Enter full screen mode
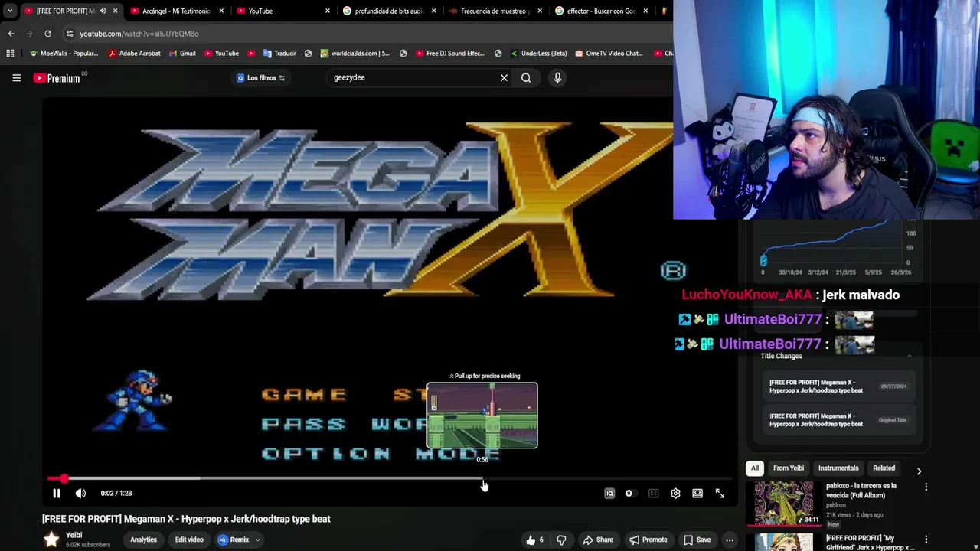The width and height of the screenshot is (980, 551). point(720,494)
